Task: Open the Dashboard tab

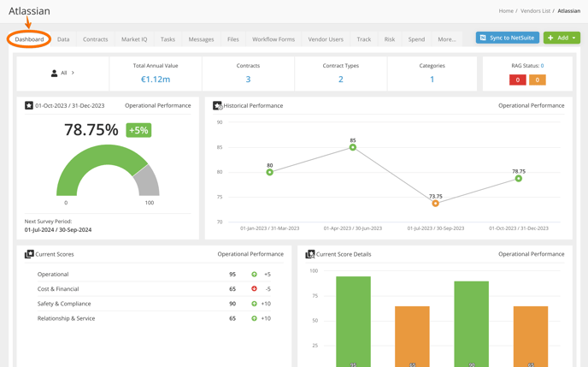Action: [29, 39]
